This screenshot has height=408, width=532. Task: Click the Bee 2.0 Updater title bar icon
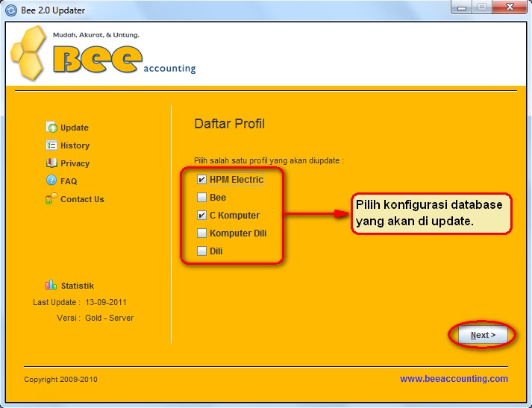[10, 10]
